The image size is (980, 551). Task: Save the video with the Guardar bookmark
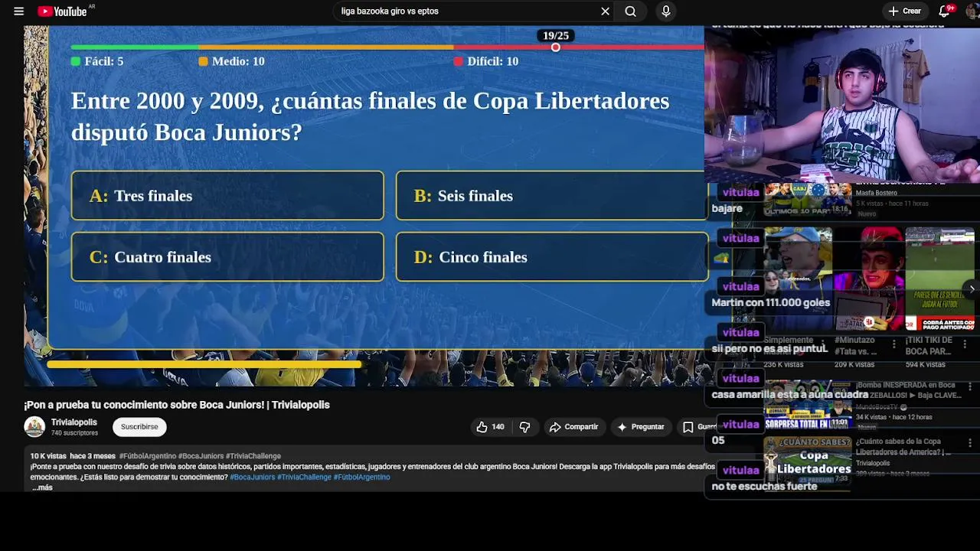695,427
